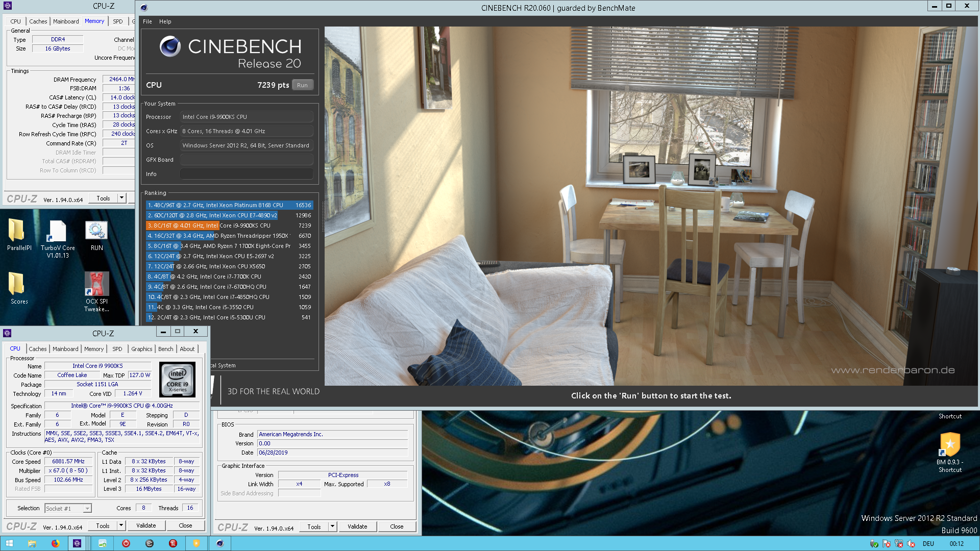
Task: Select ranking row Core i5-5300U CPU
Action: coord(229,317)
